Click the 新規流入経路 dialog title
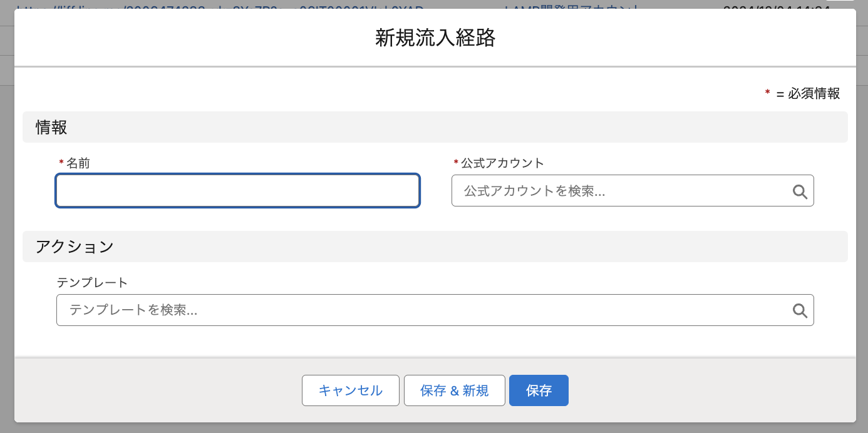This screenshot has height=433, width=868. (x=435, y=38)
